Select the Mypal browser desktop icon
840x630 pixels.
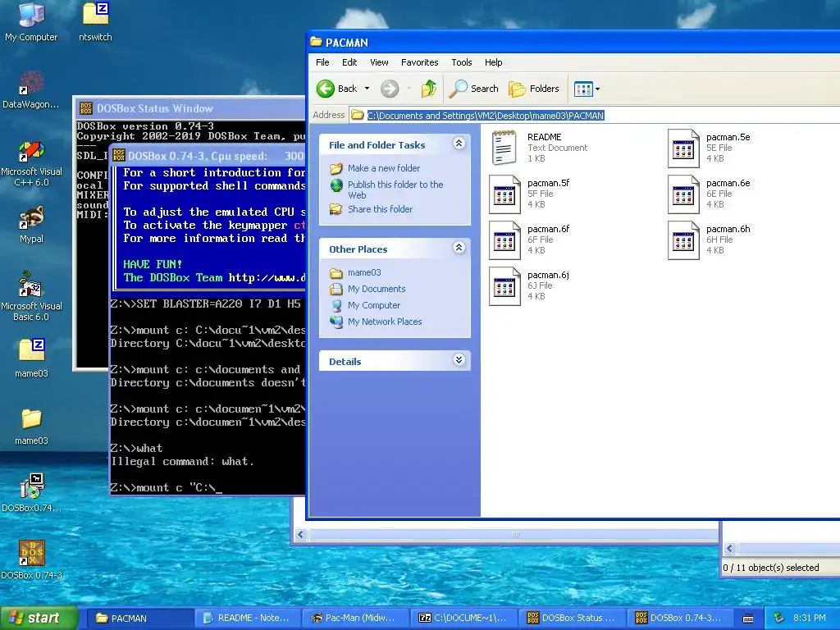31,224
